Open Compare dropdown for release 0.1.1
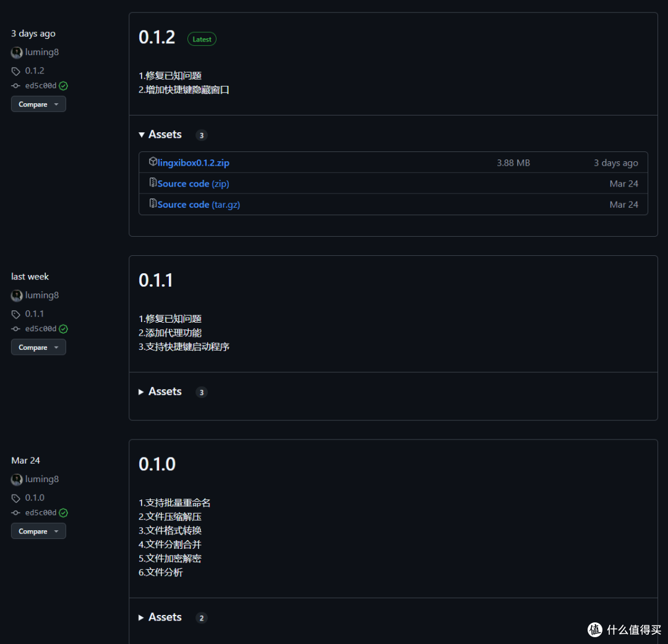 click(38, 347)
